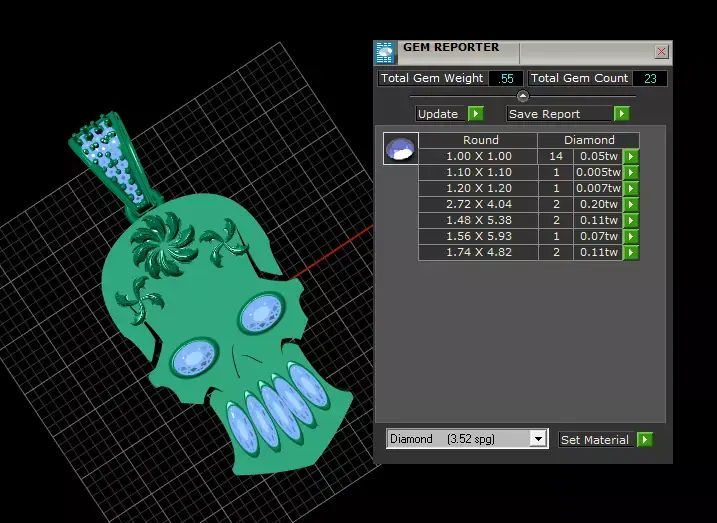Collapse panel with the round up-arrow handle
717x523 pixels.
coord(523,96)
